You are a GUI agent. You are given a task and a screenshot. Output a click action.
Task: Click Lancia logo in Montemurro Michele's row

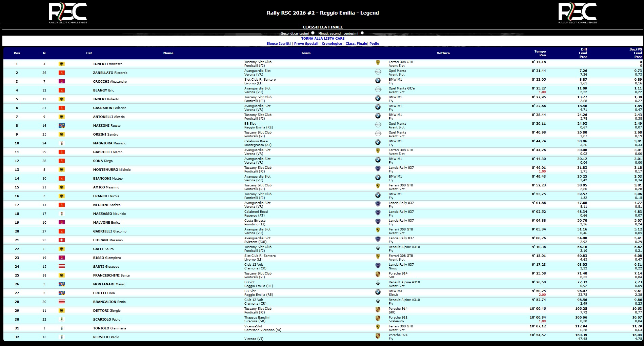378,168
